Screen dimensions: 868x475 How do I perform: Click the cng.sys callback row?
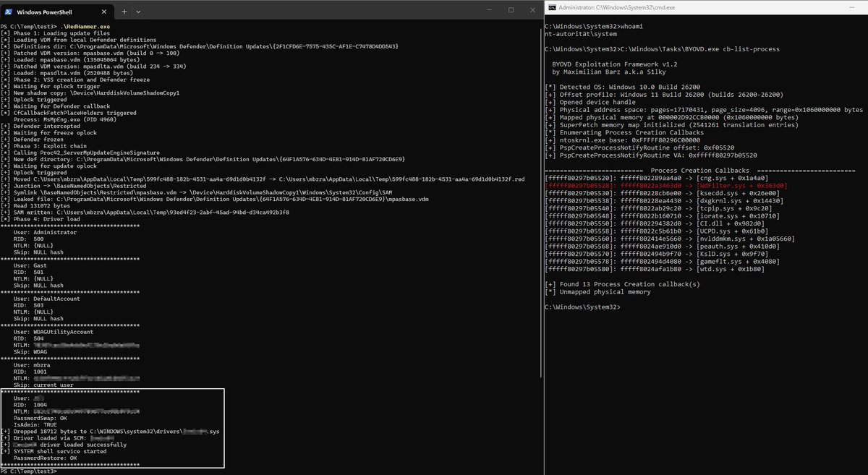point(657,177)
